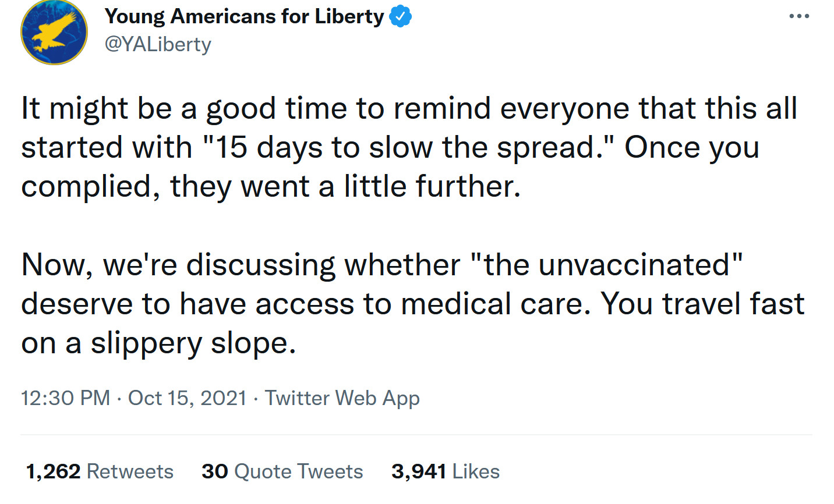Click the Young Americans for Liberty eagle avatar
The image size is (834, 504).
54,31
